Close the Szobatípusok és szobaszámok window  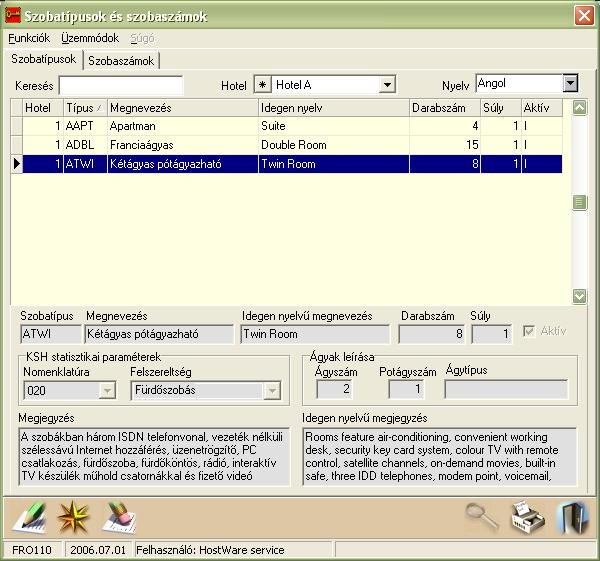click(x=584, y=16)
